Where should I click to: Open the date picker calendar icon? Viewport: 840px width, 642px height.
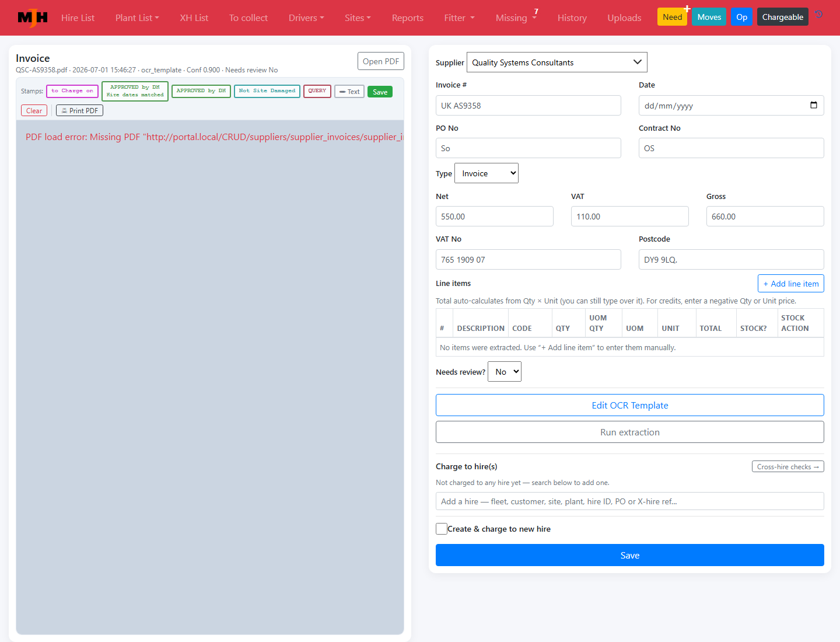point(814,105)
